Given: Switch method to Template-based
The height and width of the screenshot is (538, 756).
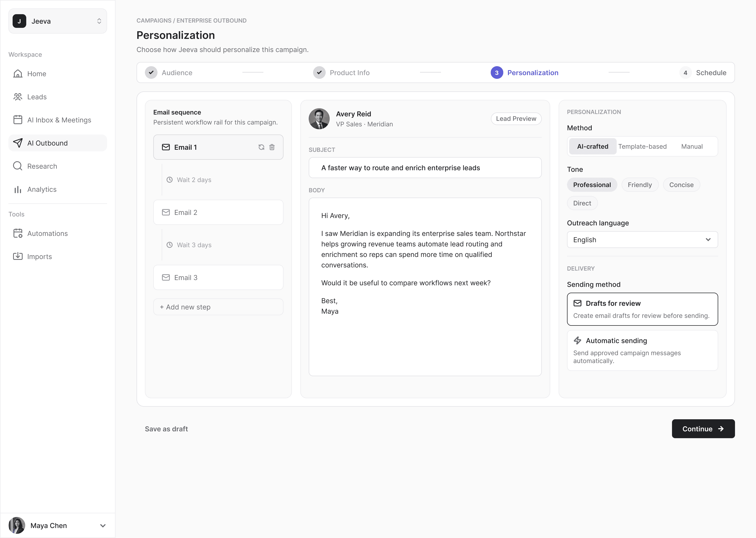Looking at the screenshot, I should coord(642,146).
